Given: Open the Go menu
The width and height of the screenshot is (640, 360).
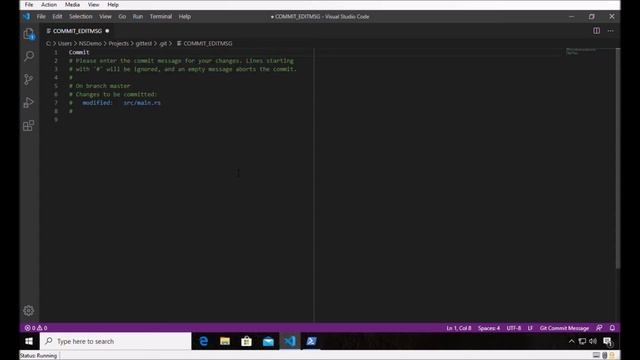Looking at the screenshot, I should [122, 17].
